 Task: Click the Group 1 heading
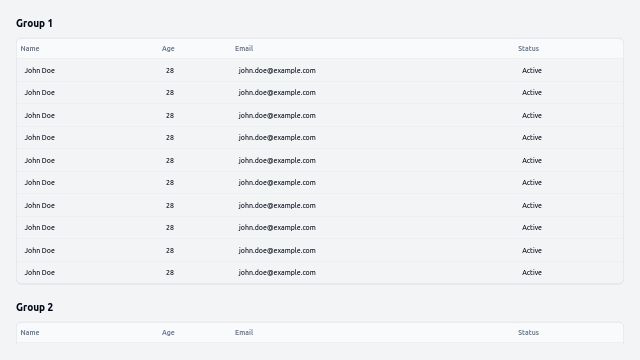pos(34,23)
